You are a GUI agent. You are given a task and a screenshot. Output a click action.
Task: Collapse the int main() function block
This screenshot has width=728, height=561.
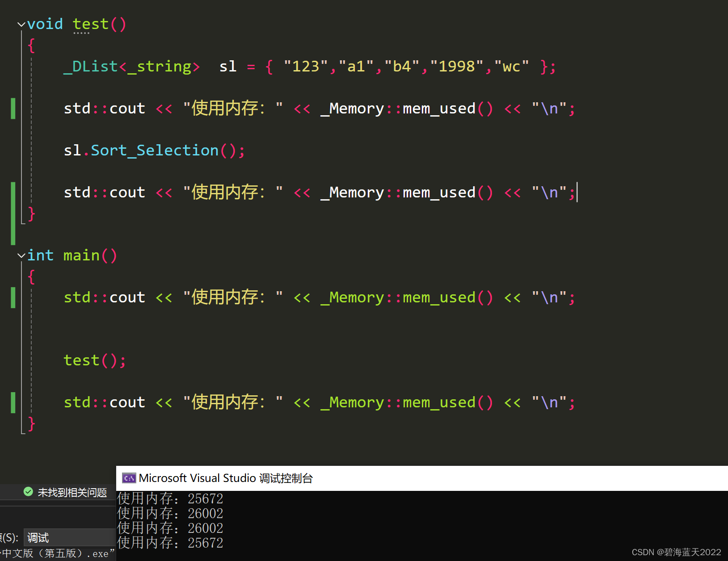pos(21,256)
